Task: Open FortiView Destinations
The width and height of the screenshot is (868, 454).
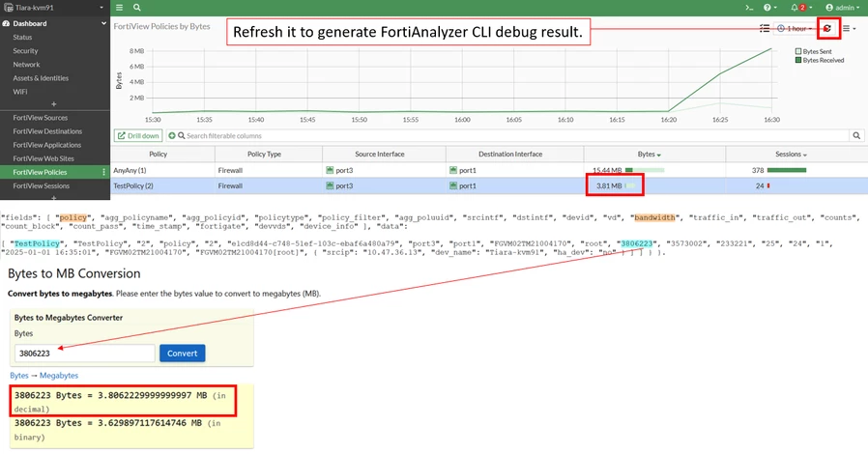Action: 47,131
